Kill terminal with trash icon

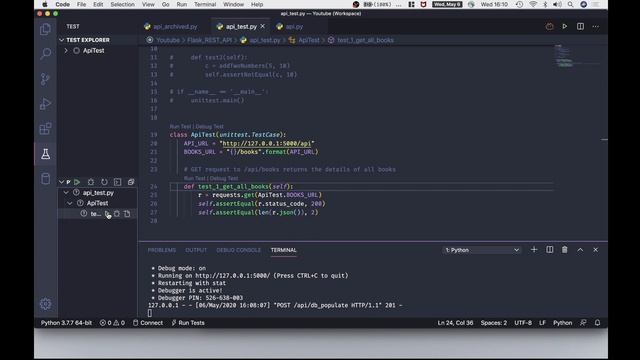tap(564, 249)
